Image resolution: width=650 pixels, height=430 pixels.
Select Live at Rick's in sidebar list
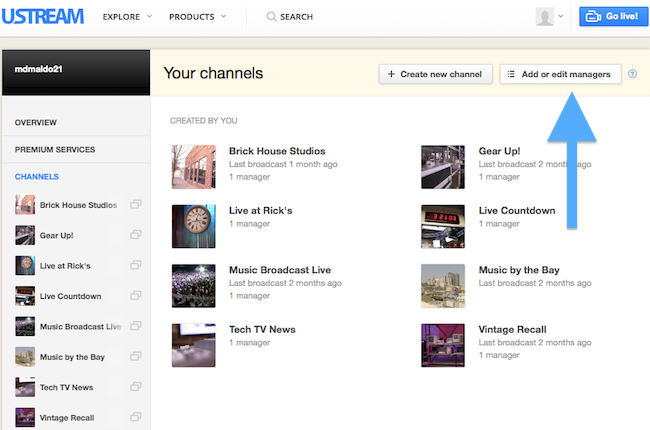(65, 266)
